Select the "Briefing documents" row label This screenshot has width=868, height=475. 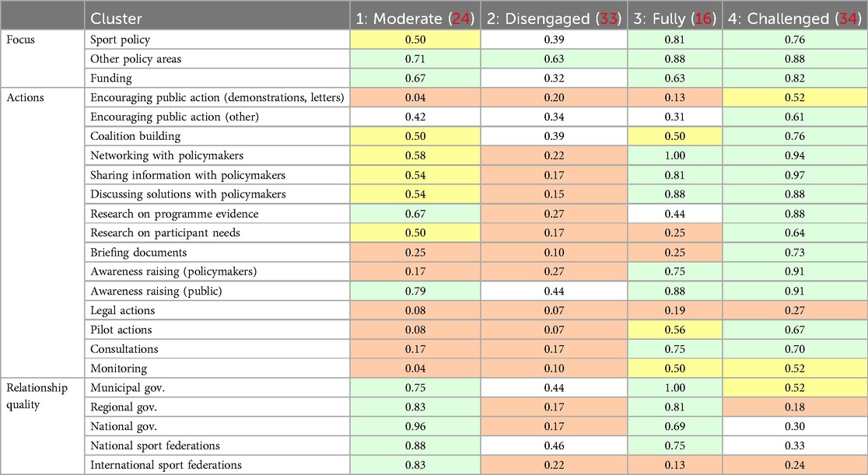coord(138,253)
